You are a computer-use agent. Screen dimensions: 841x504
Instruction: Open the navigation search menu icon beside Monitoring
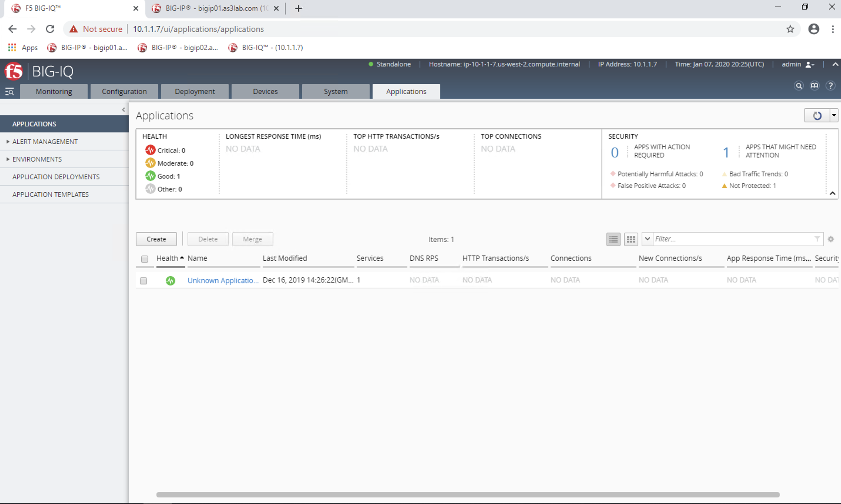coord(9,91)
